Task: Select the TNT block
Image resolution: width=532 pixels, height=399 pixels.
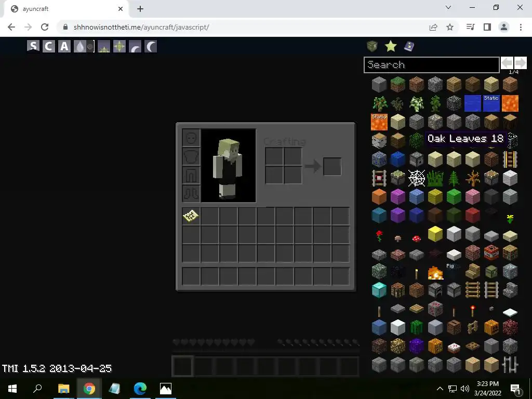Action: (x=491, y=252)
